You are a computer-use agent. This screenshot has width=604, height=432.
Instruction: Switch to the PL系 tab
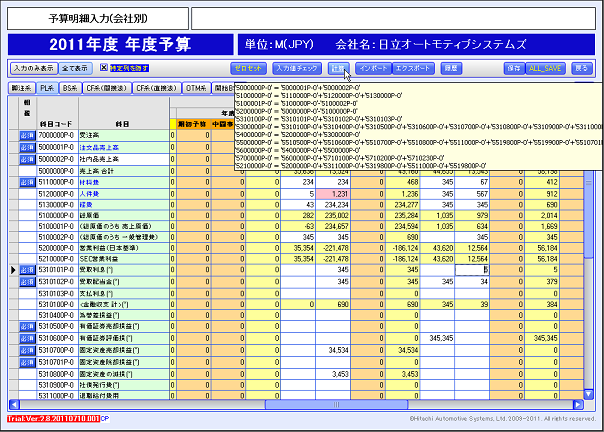pos(47,89)
